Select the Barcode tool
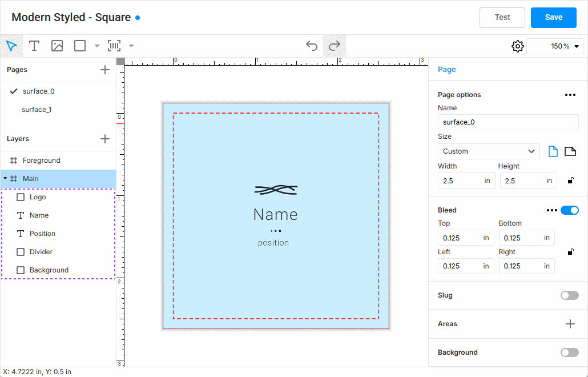This screenshot has width=588, height=377. point(114,46)
